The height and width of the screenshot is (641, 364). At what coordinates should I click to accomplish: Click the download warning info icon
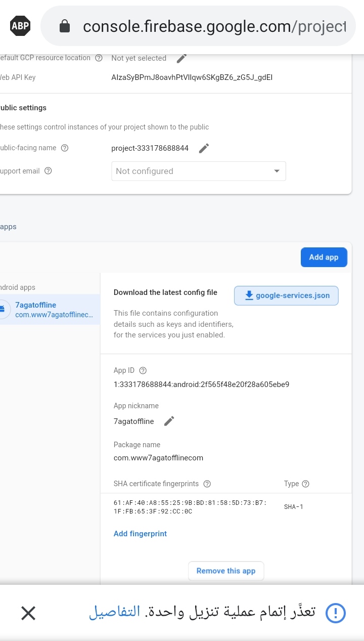point(335,613)
